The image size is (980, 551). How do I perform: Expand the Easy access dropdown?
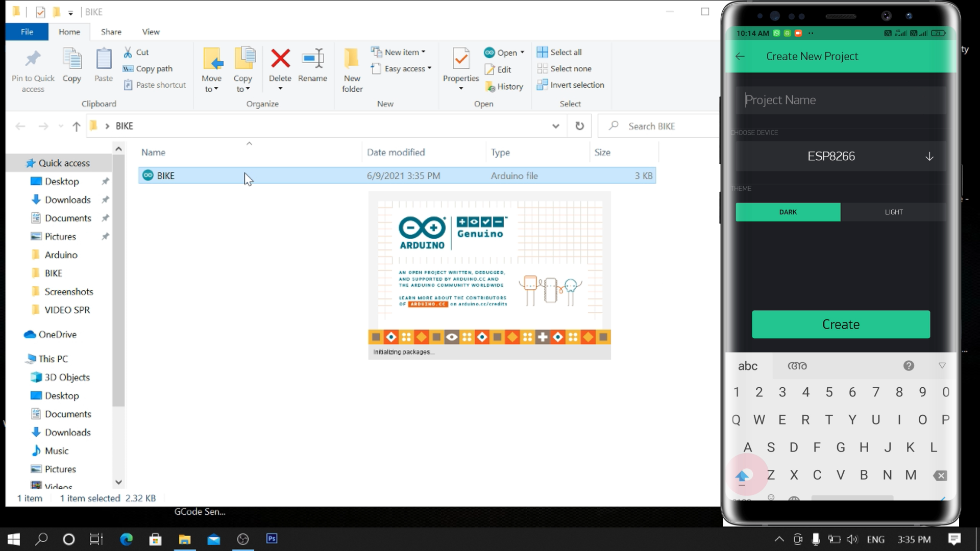[431, 68]
